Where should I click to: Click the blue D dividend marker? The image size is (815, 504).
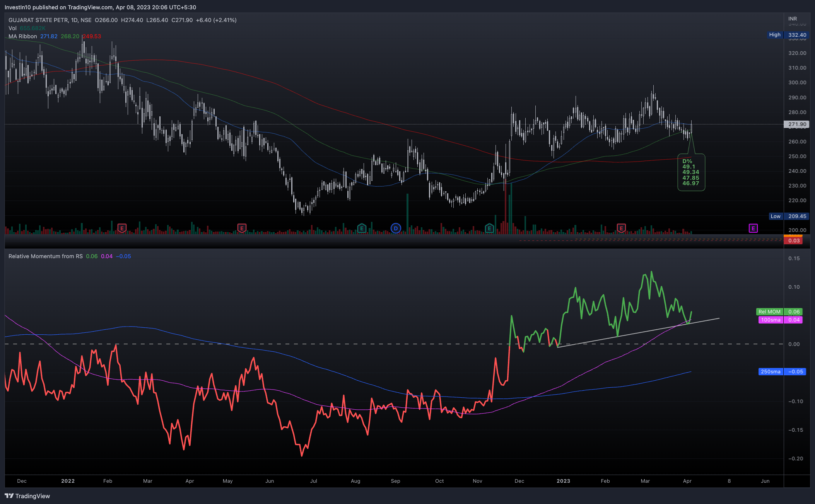point(396,228)
